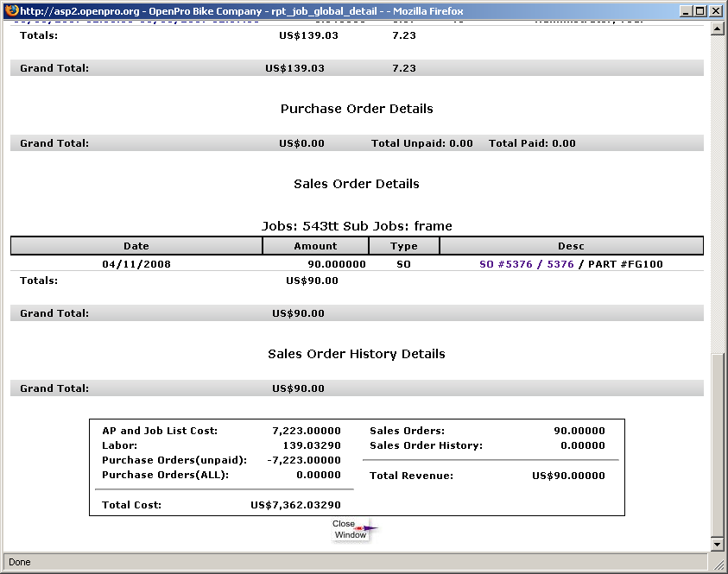Select the Type column header
This screenshot has width=728, height=574.
coord(403,246)
